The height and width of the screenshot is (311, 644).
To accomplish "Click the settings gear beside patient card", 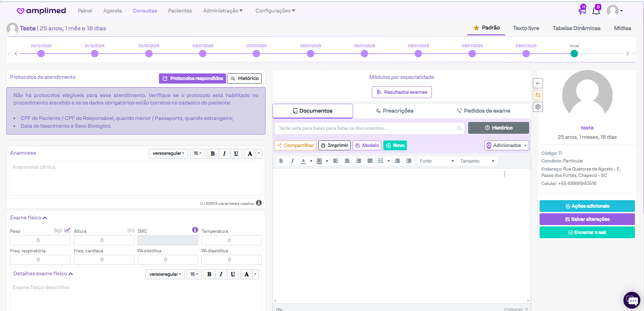I will 538,107.
